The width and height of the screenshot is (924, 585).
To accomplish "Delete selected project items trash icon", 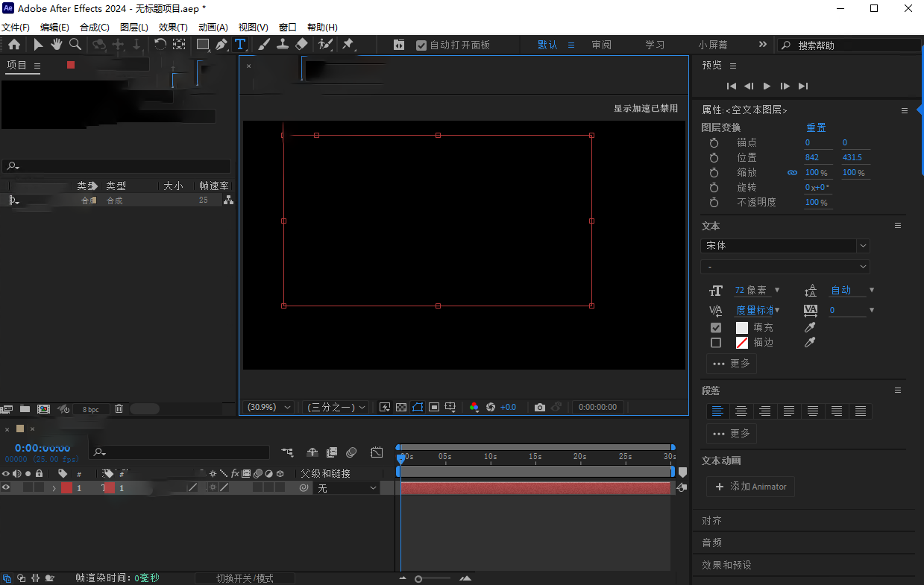I will click(x=119, y=408).
